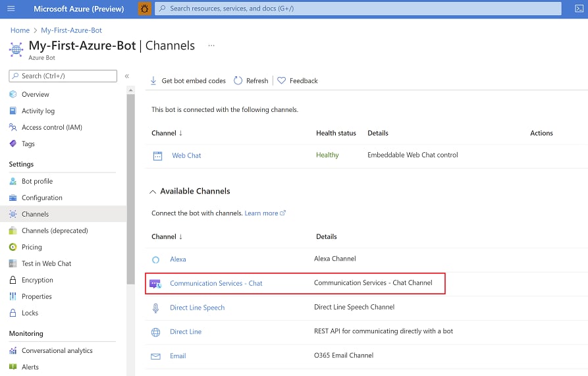Click Communication Services - Chat Channel details
588x376 pixels.
coord(373,282)
